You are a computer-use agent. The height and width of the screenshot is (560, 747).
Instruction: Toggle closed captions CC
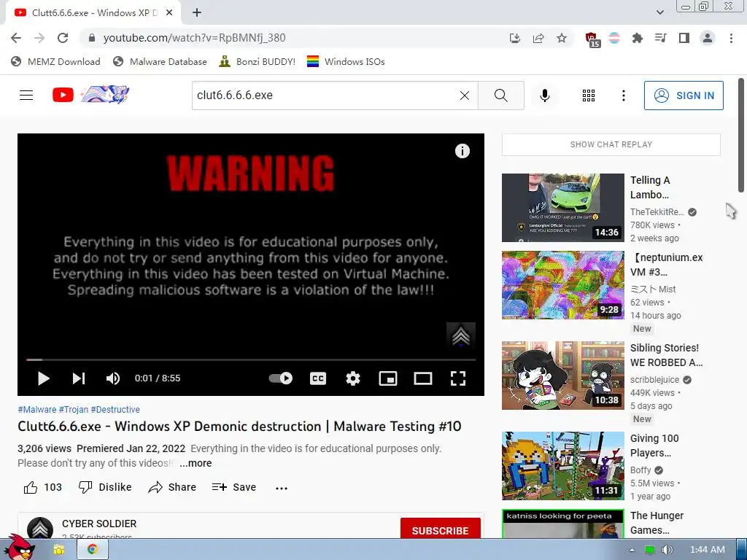pyautogui.click(x=318, y=378)
